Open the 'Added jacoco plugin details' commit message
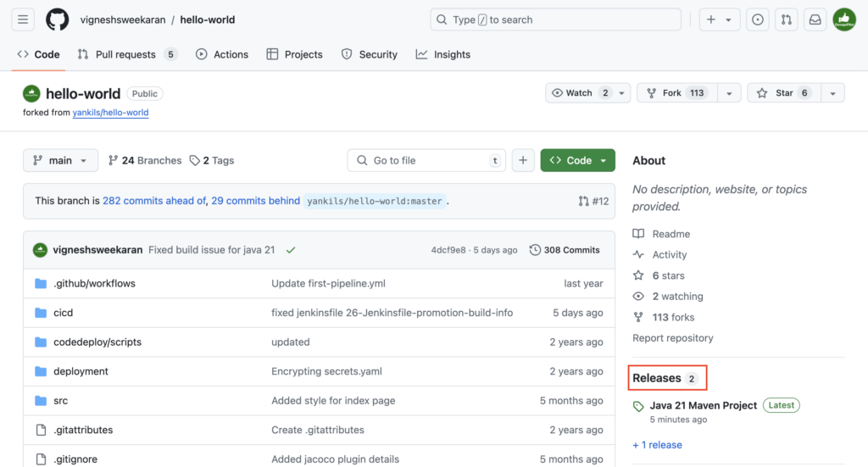 coord(335,459)
